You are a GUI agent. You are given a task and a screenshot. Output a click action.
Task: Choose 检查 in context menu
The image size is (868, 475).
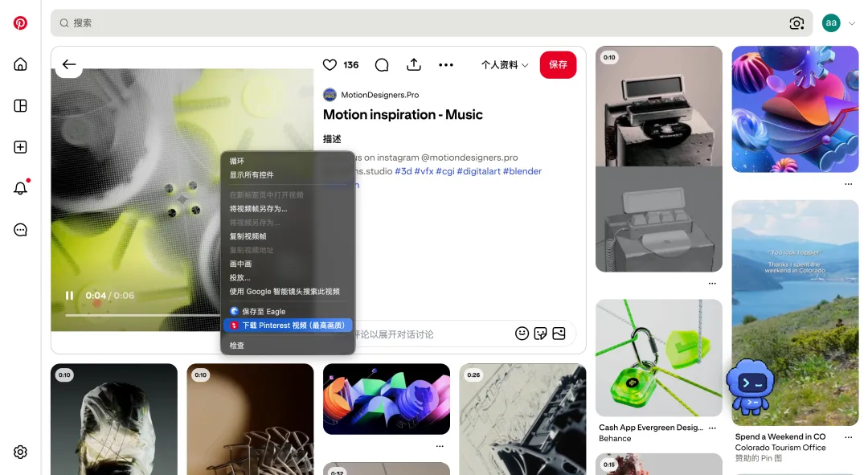288,346
